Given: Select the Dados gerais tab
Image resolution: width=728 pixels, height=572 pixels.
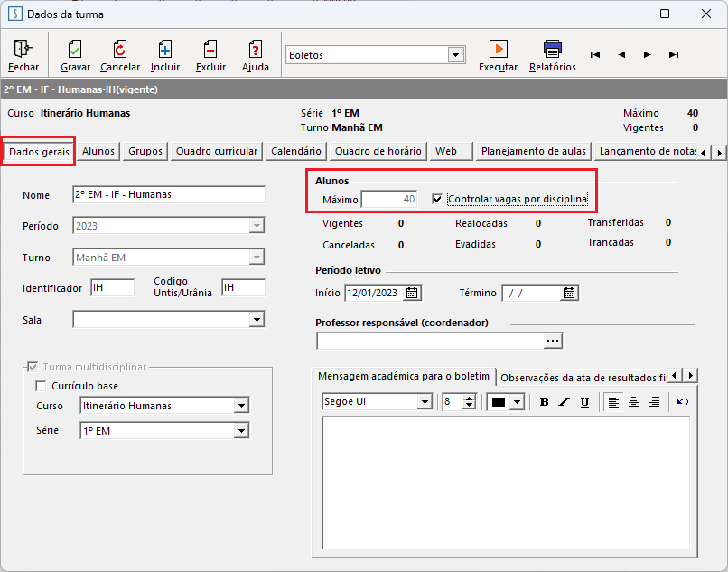Looking at the screenshot, I should pos(39,152).
